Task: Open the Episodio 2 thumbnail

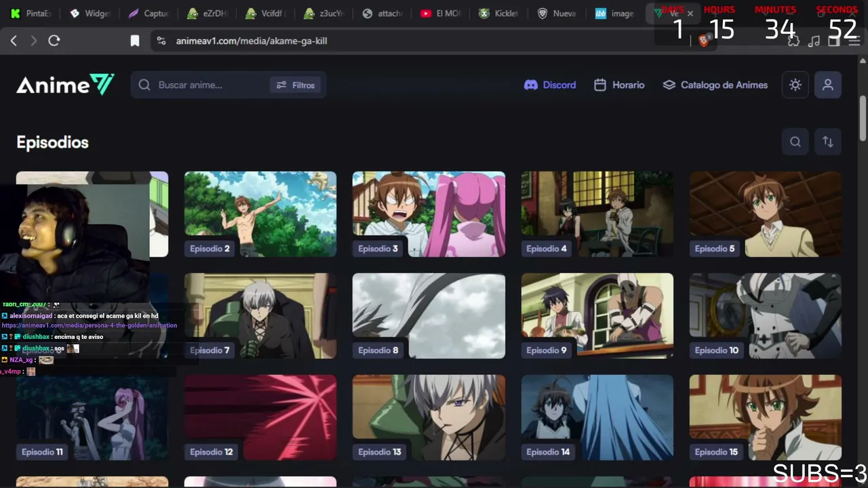Action: [260, 214]
